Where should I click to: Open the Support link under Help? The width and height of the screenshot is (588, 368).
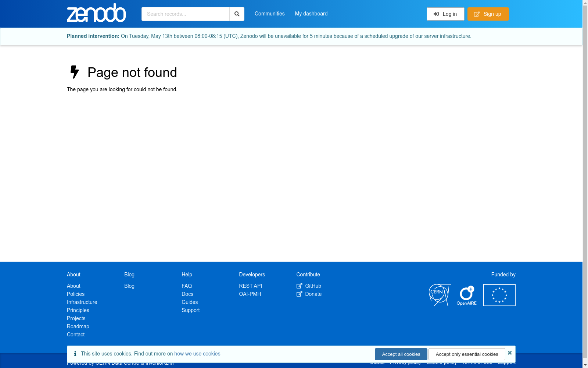(191, 310)
